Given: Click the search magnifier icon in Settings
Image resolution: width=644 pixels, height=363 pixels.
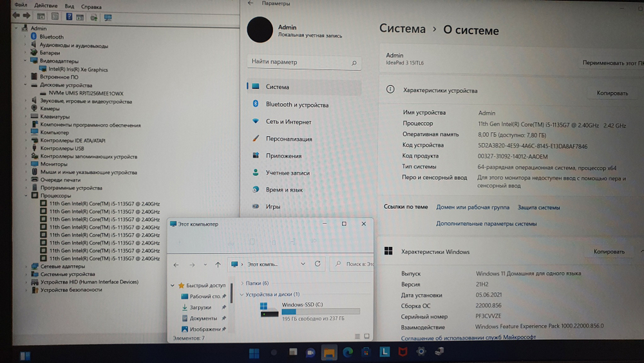Looking at the screenshot, I should [354, 63].
